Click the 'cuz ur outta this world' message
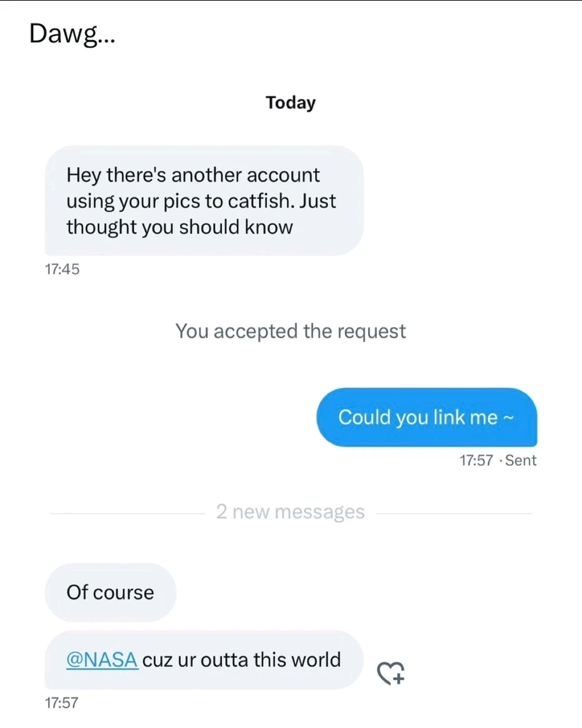The height and width of the screenshot is (728, 582). pyautogui.click(x=204, y=660)
